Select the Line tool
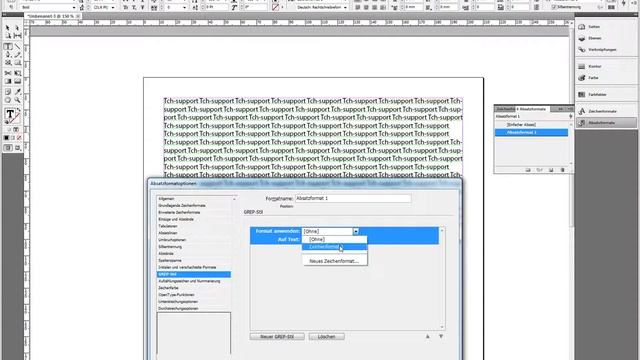Viewport: 640px width, 360px height. click(x=17, y=47)
